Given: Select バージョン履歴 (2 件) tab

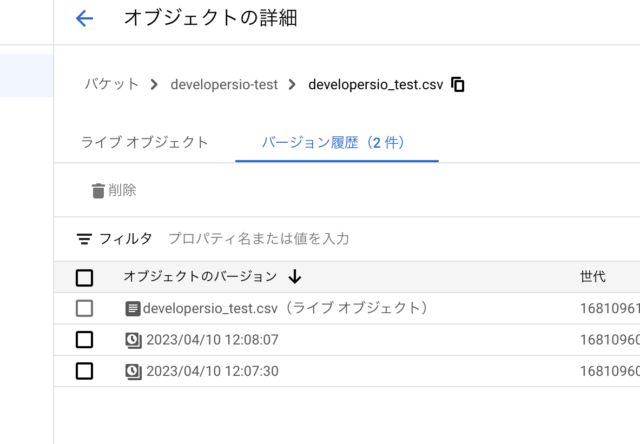Looking at the screenshot, I should pyautogui.click(x=337, y=142).
